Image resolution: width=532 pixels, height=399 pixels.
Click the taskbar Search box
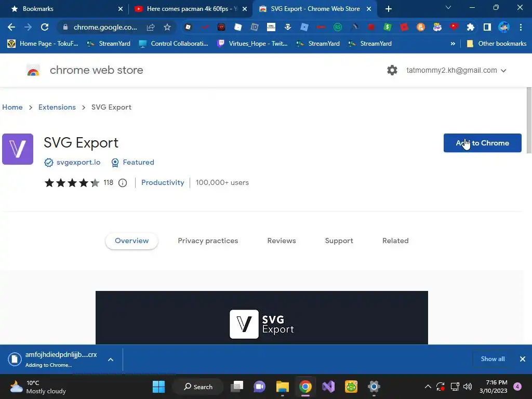click(x=198, y=387)
